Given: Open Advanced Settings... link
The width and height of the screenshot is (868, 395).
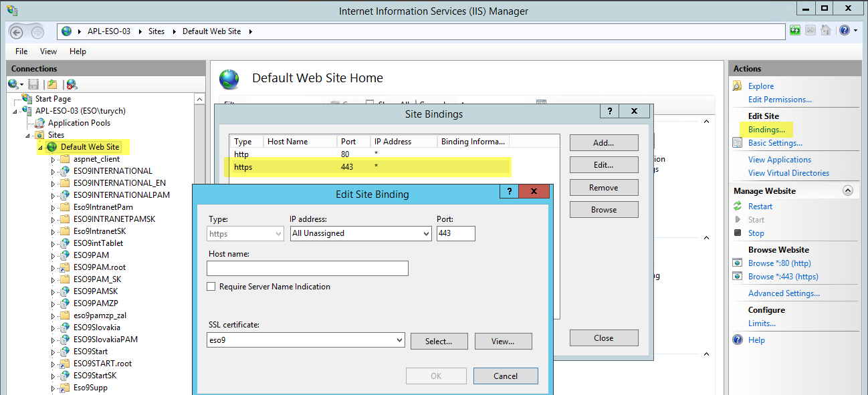Looking at the screenshot, I should coord(784,293).
